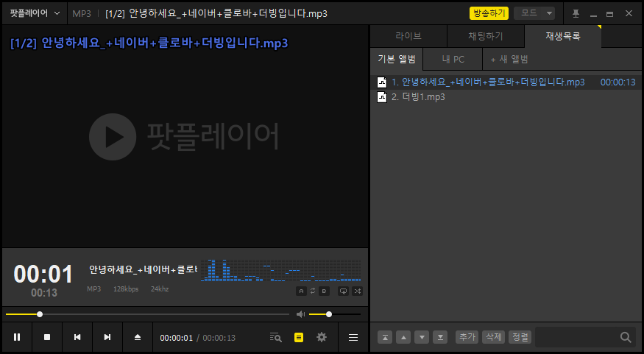Viewport: 644px width, 354px height.
Task: Move selected playlist item up
Action: (x=403, y=337)
